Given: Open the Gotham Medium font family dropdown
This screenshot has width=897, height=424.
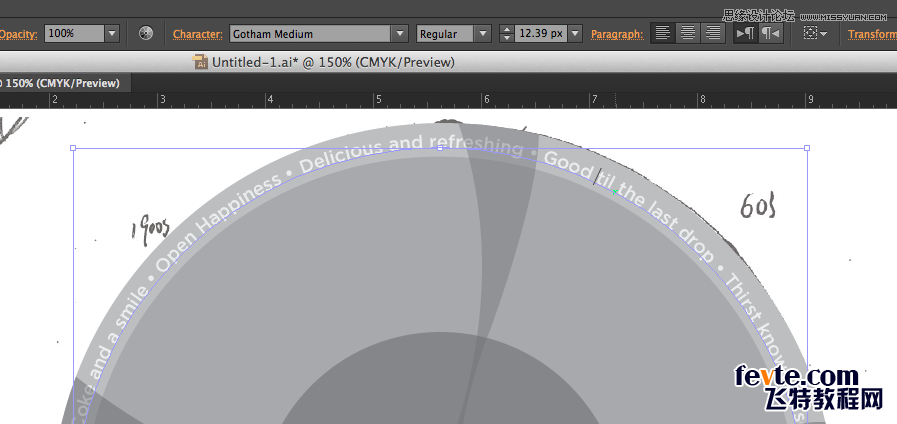Looking at the screenshot, I should click(400, 34).
